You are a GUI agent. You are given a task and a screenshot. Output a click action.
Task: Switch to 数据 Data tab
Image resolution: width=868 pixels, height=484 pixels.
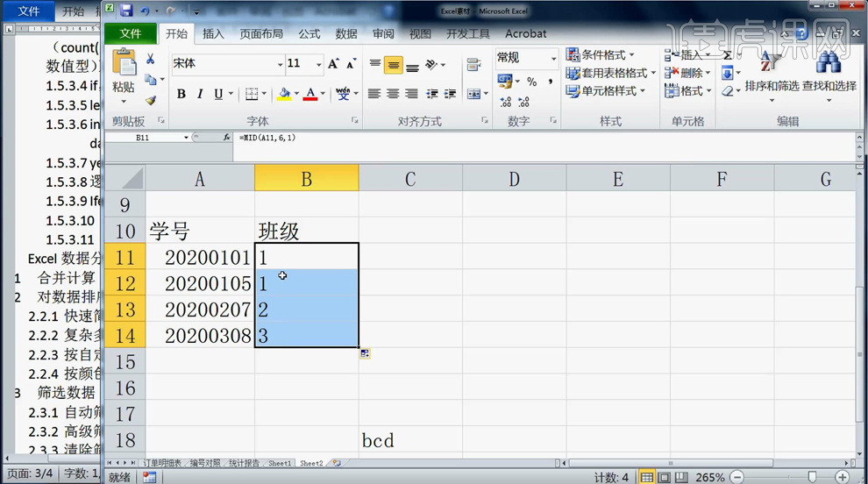click(x=346, y=34)
